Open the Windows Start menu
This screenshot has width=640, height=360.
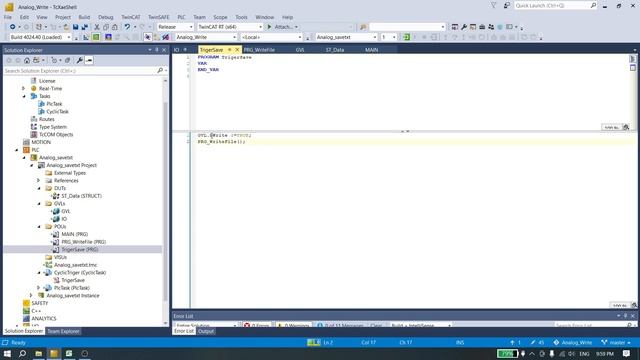(7, 353)
